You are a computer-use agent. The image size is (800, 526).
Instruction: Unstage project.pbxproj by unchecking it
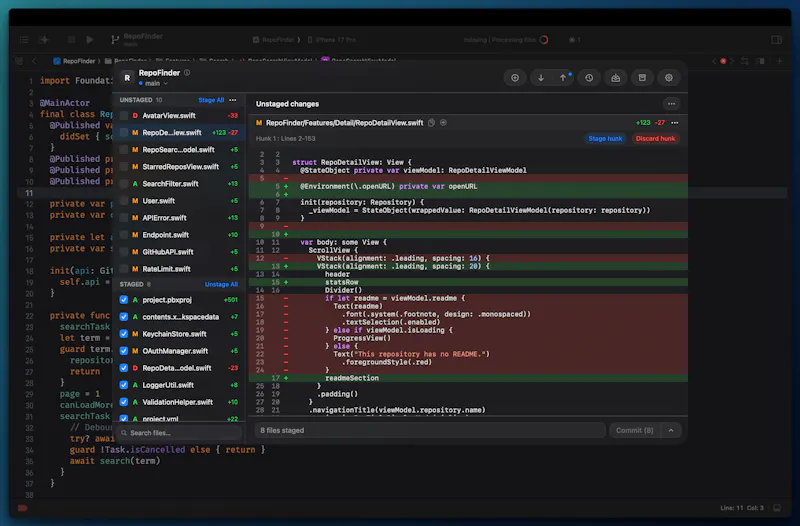pos(124,300)
